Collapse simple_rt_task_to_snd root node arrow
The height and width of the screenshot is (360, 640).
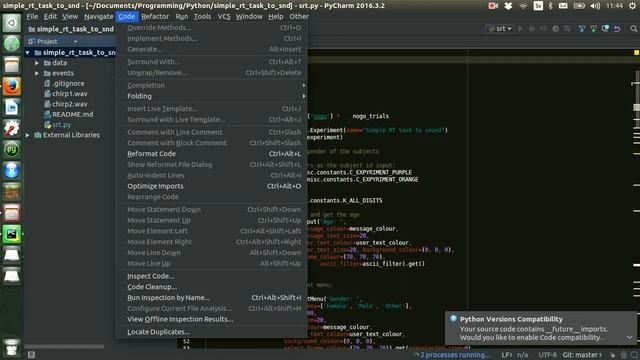pos(27,53)
